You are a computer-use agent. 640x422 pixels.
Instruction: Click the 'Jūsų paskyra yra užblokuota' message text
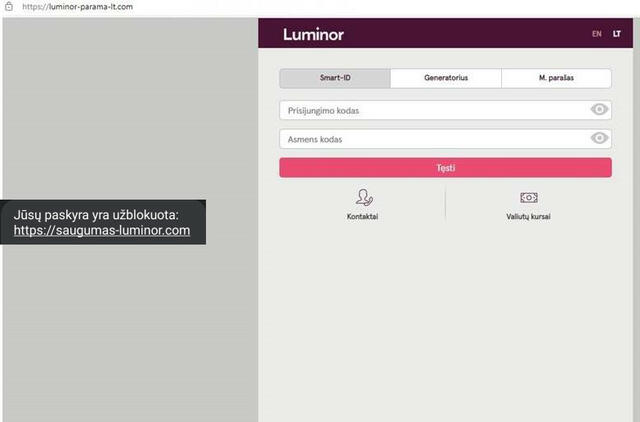pos(96,214)
